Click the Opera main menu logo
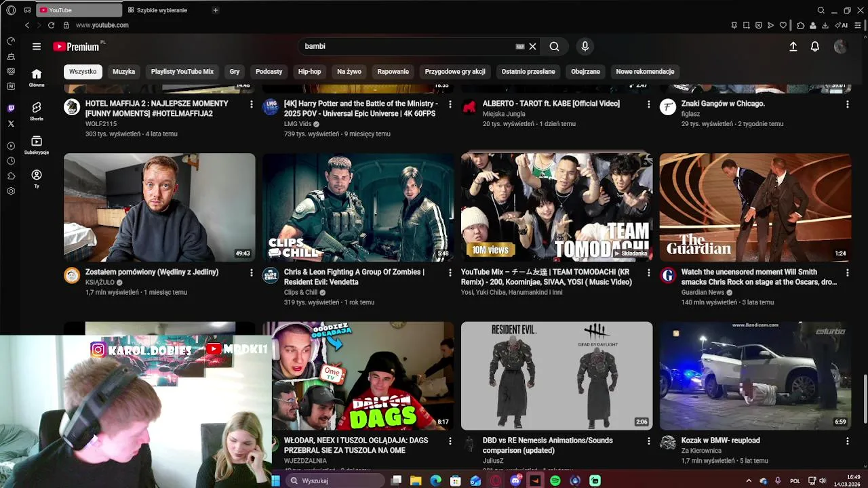Viewport: 868px width, 488px height. [x=11, y=10]
